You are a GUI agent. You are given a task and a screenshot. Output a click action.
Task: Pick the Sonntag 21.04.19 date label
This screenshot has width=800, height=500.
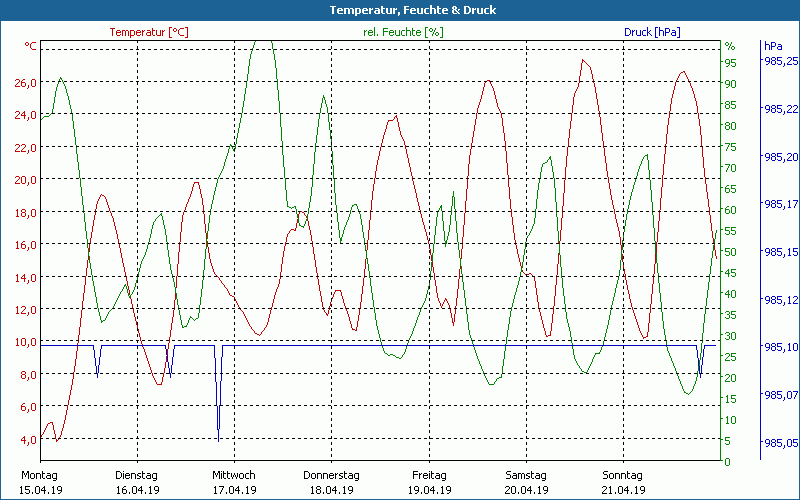622,482
